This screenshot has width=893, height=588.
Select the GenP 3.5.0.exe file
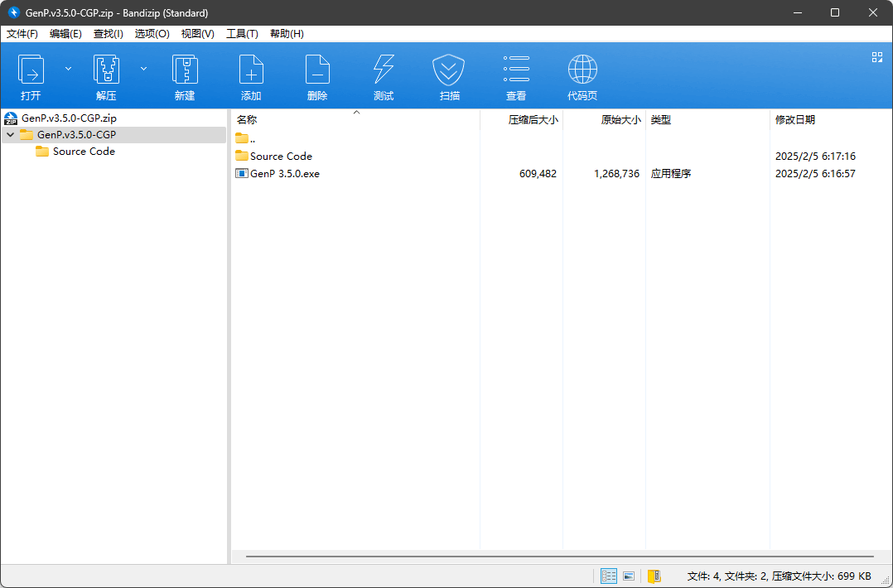[x=285, y=174]
